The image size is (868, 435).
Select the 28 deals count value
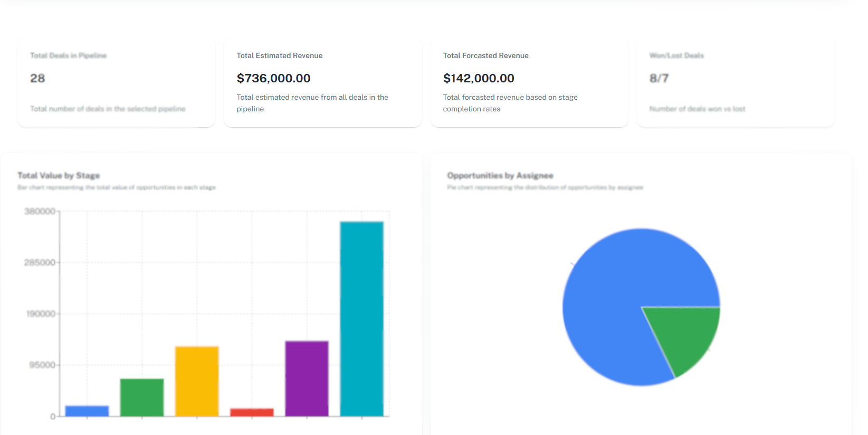point(37,78)
